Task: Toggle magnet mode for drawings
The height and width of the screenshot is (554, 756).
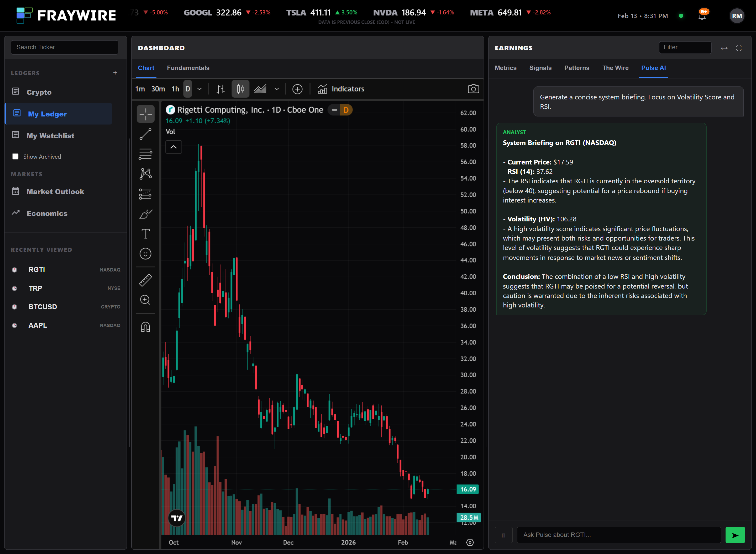Action: tap(145, 327)
